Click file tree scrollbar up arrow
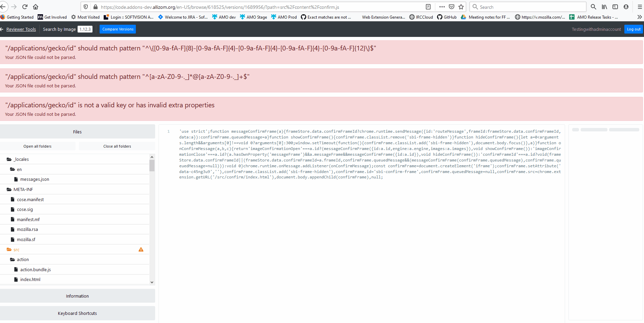The height and width of the screenshot is (323, 644). tap(152, 157)
